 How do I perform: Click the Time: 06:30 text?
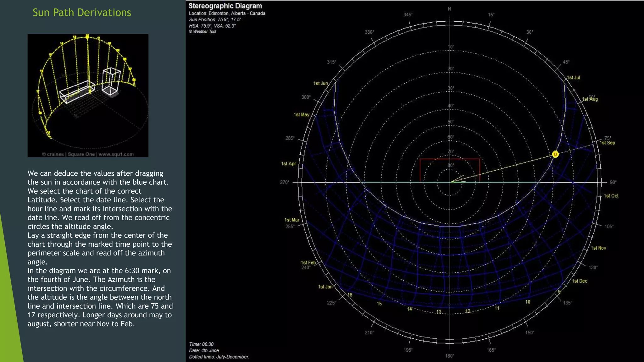click(201, 344)
